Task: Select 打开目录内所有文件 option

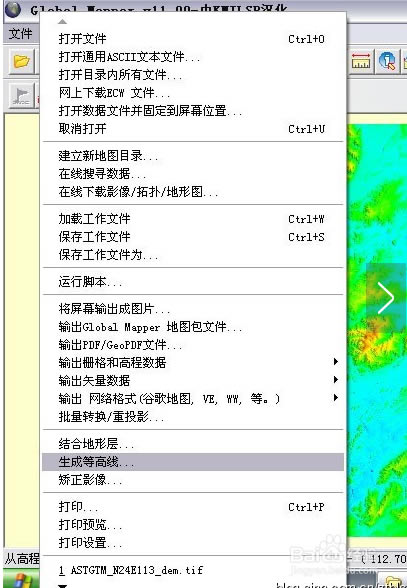Action: click(x=193, y=75)
